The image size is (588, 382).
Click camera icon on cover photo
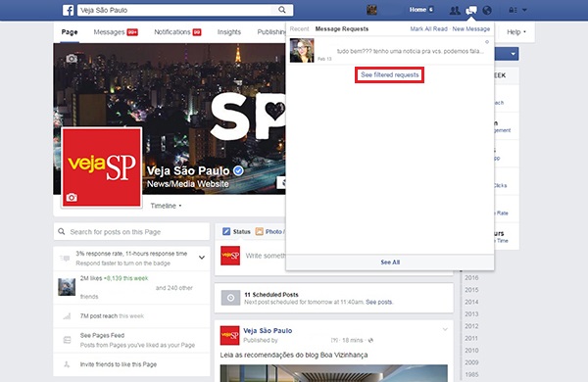[x=72, y=59]
